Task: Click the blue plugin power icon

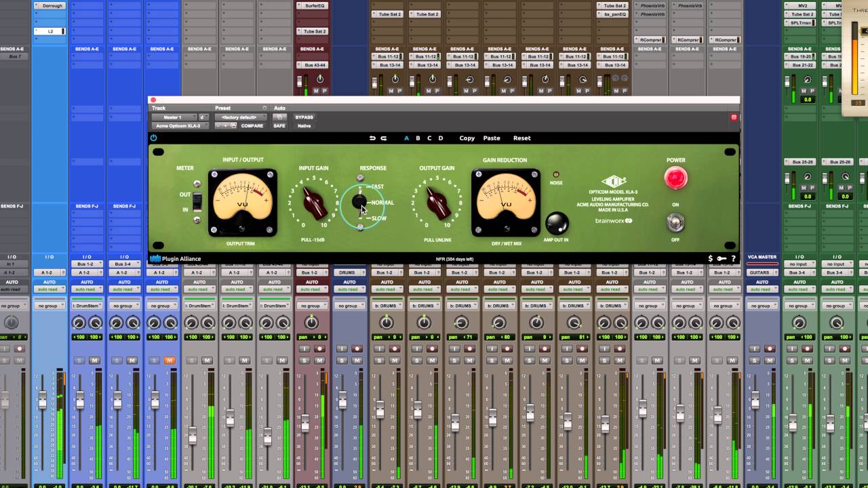Action: pyautogui.click(x=153, y=138)
